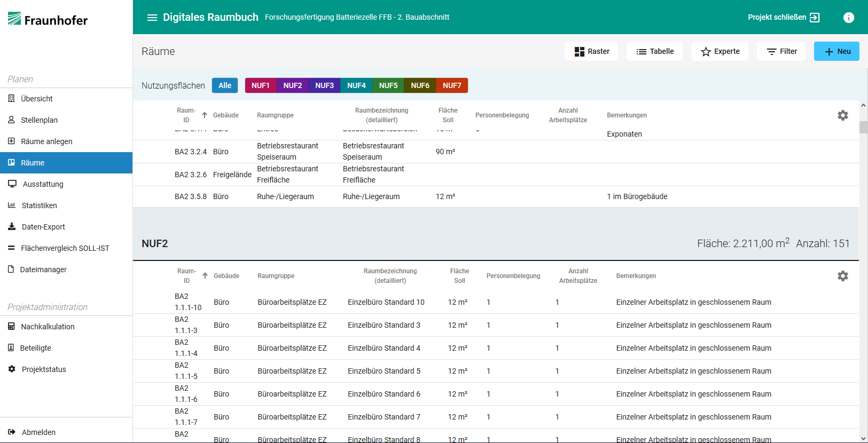Open Flächenvergleich SOLL-IST page
Image resolution: width=868 pixels, height=443 pixels.
point(65,248)
